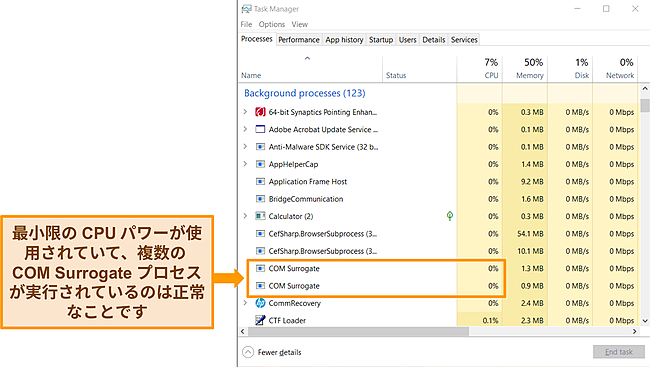This screenshot has height=367, width=650.
Task: Switch to the App history tab
Action: [344, 40]
